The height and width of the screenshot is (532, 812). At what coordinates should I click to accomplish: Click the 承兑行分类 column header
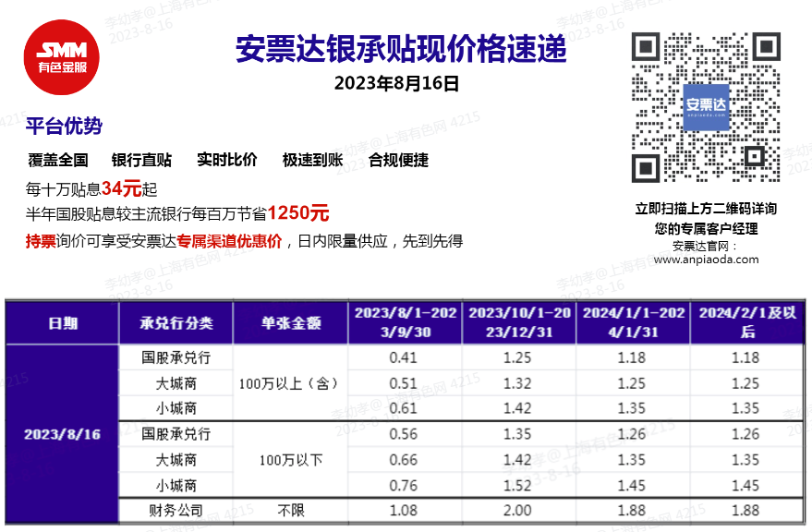176,323
